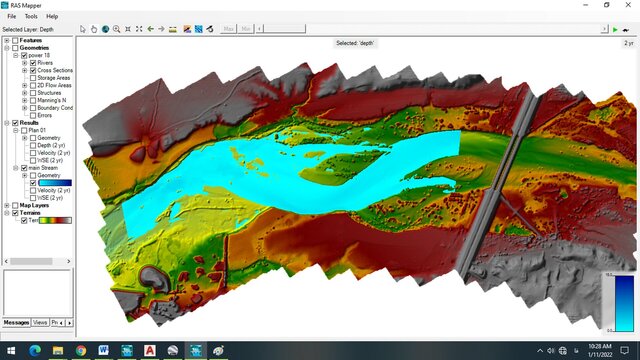640x360 pixels.
Task: Click the Max button
Action: [229, 29]
